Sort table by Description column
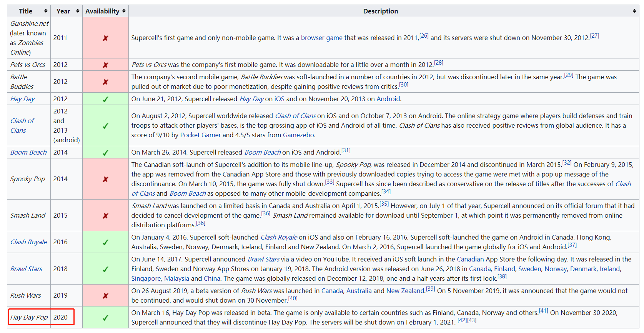 (x=384, y=11)
